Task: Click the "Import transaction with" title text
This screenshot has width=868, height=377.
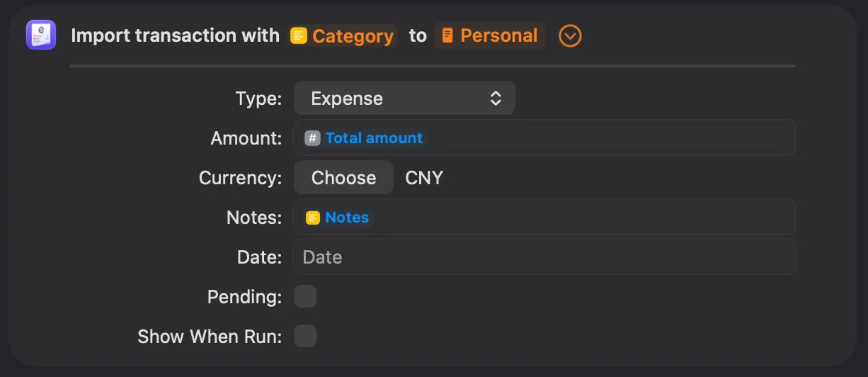Action: point(176,35)
